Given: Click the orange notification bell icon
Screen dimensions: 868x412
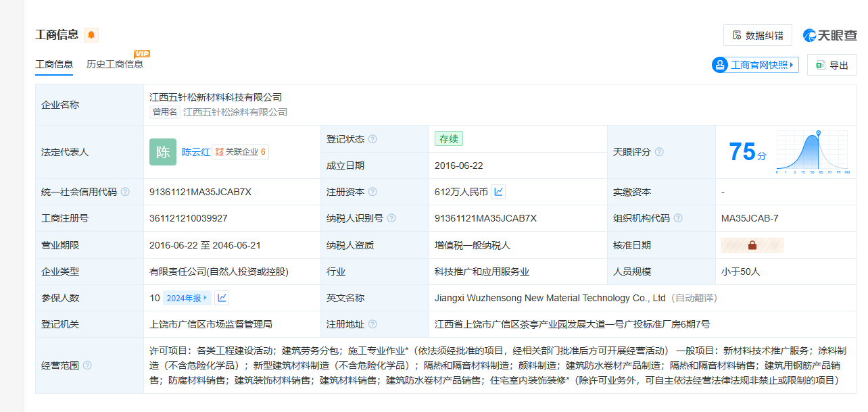Looking at the screenshot, I should pyautogui.click(x=91, y=35).
